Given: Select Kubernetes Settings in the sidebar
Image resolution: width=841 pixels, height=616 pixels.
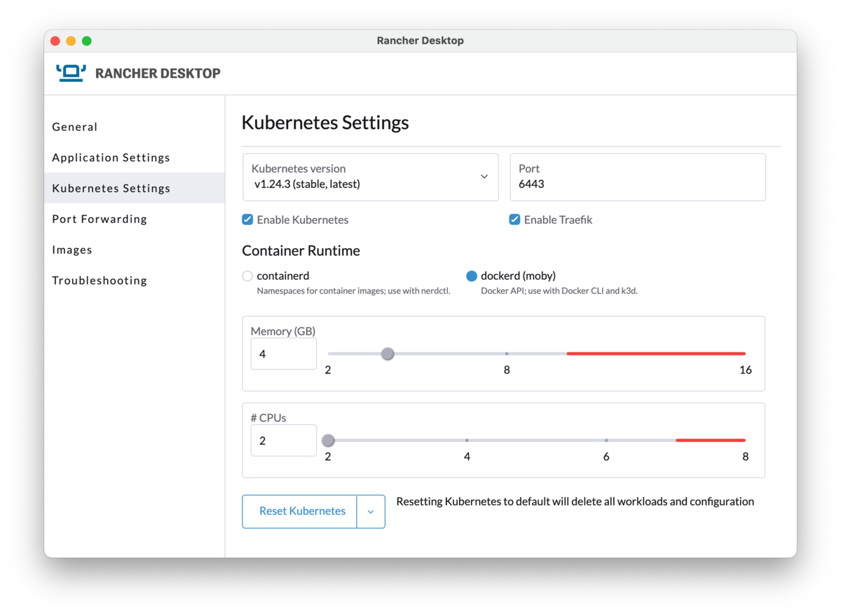Looking at the screenshot, I should pos(111,188).
